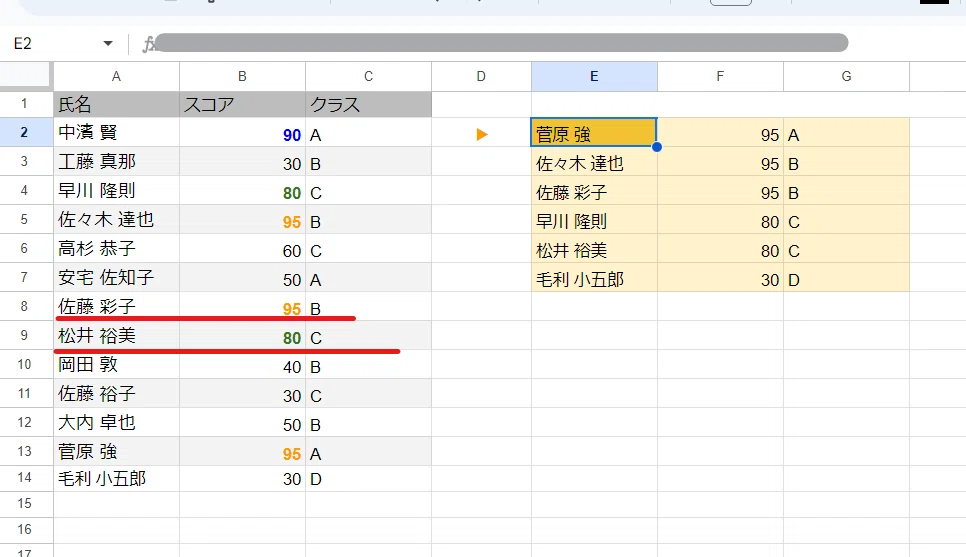Image resolution: width=966 pixels, height=557 pixels.
Task: Select 佐藤 彩子 in column A
Action: pyautogui.click(x=116, y=306)
